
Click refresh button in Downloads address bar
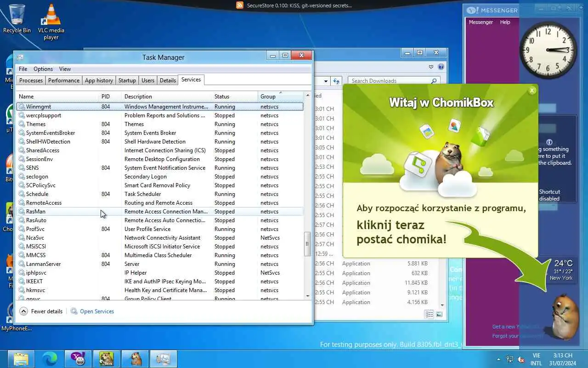336,81
